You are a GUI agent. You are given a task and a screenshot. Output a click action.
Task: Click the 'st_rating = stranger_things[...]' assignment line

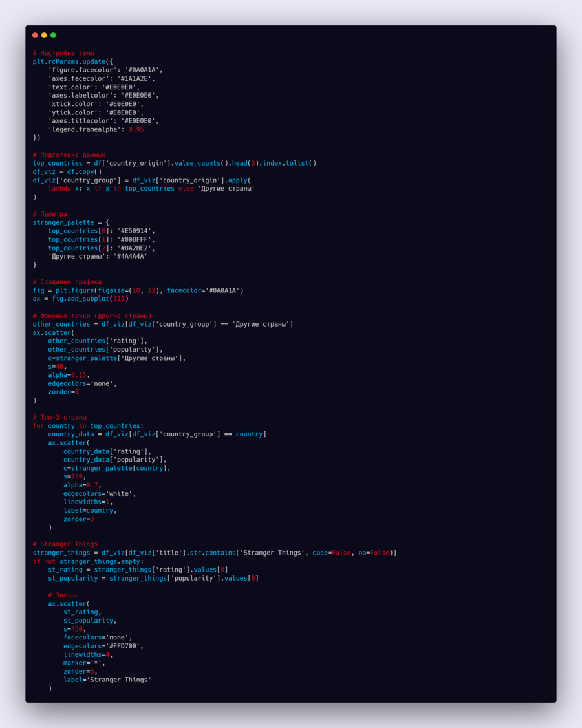point(138,570)
